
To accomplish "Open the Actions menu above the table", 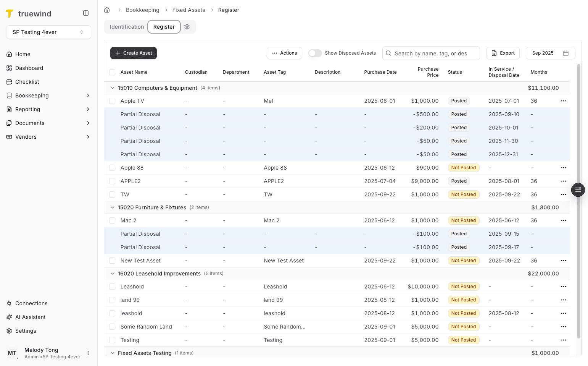I will (284, 53).
